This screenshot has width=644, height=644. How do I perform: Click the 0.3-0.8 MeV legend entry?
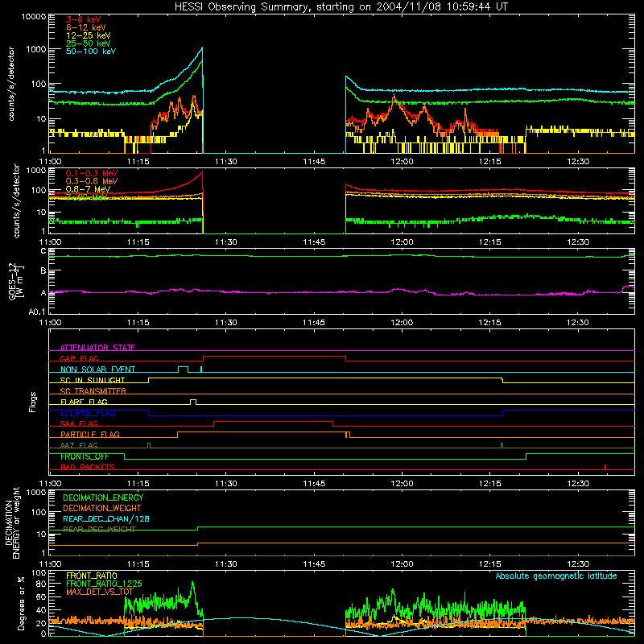pyautogui.click(x=92, y=181)
